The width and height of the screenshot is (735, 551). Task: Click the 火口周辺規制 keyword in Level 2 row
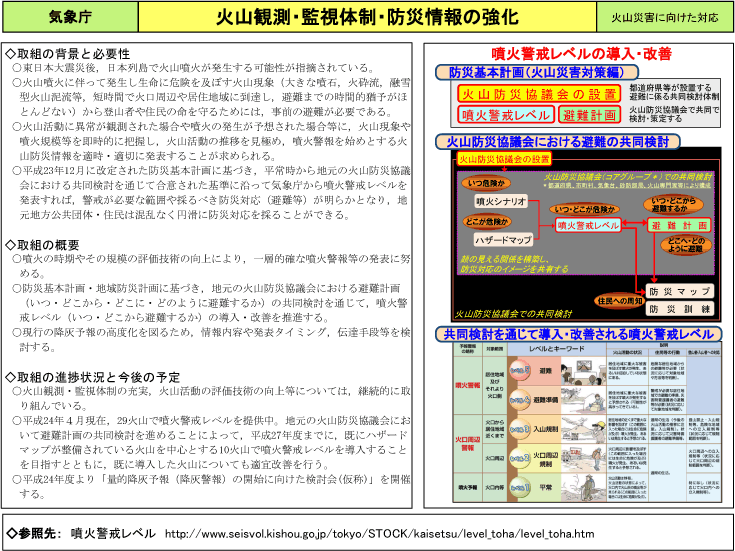(545, 459)
